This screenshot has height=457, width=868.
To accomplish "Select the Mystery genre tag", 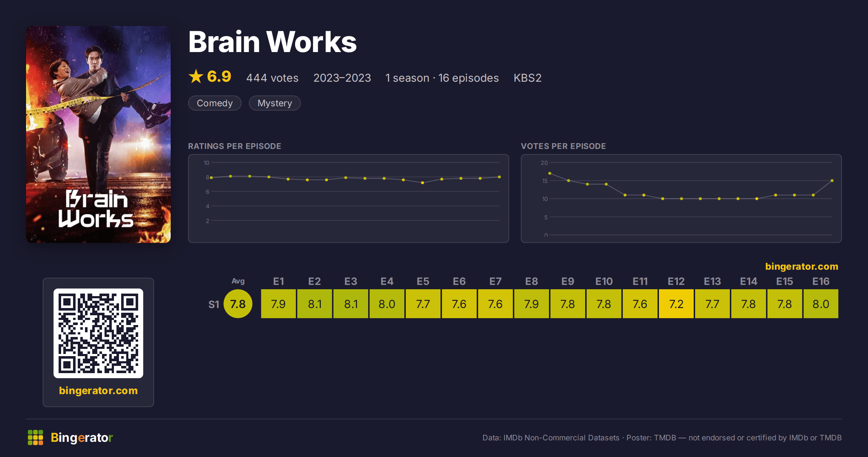I will click(x=275, y=103).
